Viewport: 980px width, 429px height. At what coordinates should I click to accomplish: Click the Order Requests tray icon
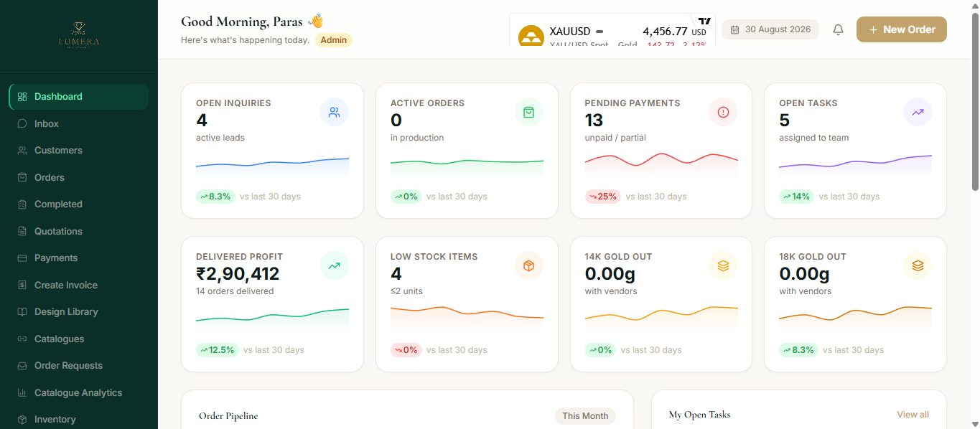pyautogui.click(x=22, y=366)
